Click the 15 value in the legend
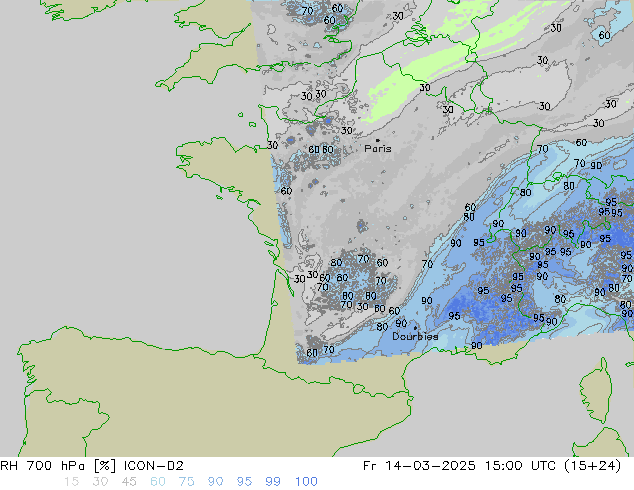634x490 pixels. [71, 482]
